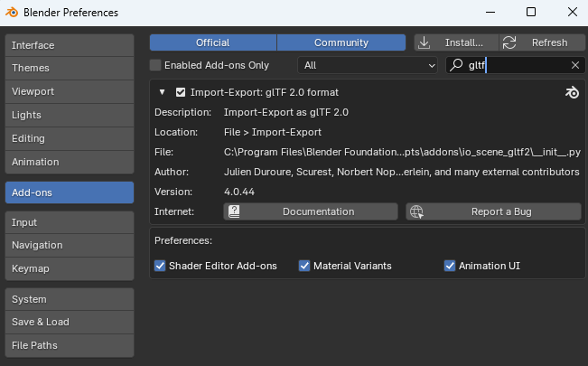Select the Add-ons section

click(x=70, y=192)
